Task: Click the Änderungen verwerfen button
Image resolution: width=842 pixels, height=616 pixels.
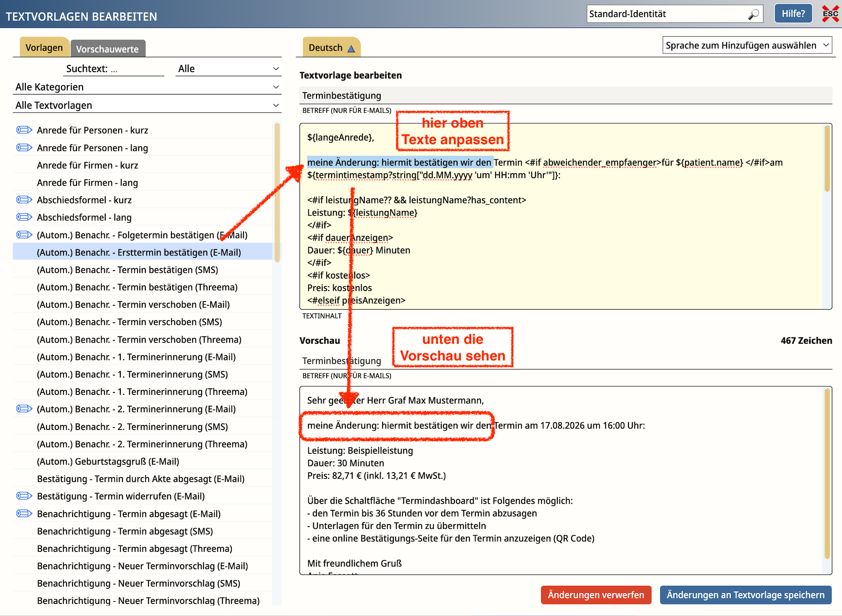Action: pyautogui.click(x=596, y=595)
